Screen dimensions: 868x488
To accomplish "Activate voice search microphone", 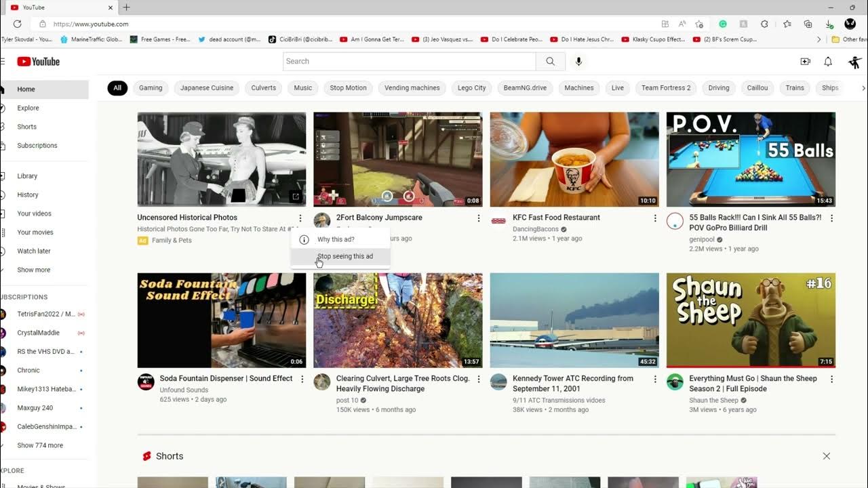I will tap(578, 61).
